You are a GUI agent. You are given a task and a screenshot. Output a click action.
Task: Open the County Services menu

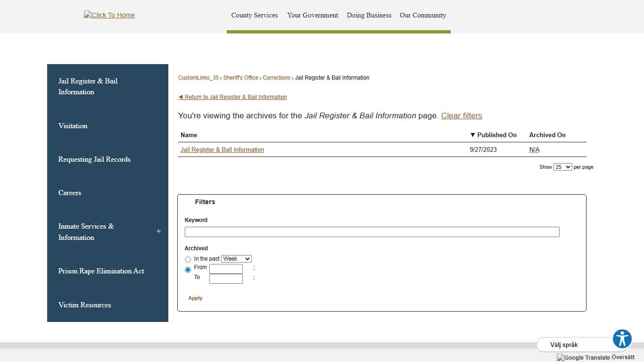pyautogui.click(x=254, y=15)
